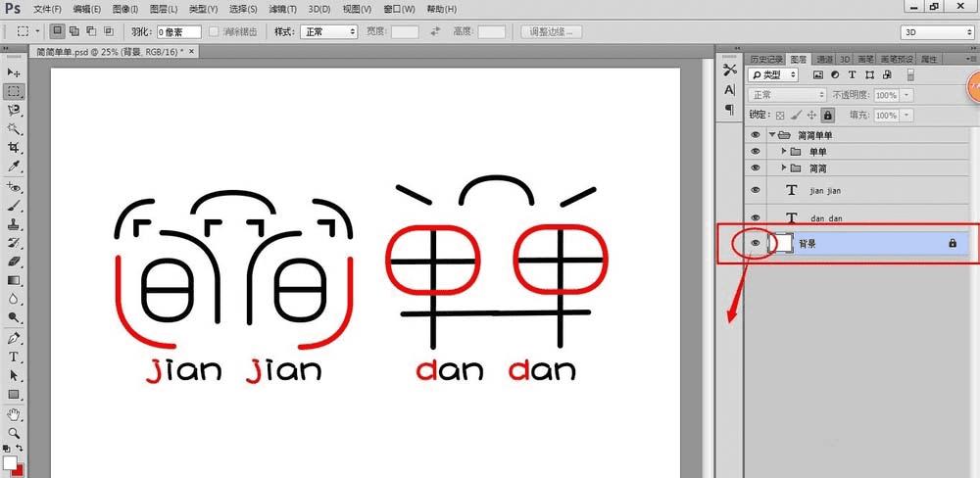Viewport: 980px width, 478px height.
Task: Hide the 背景 layer
Action: pyautogui.click(x=756, y=243)
